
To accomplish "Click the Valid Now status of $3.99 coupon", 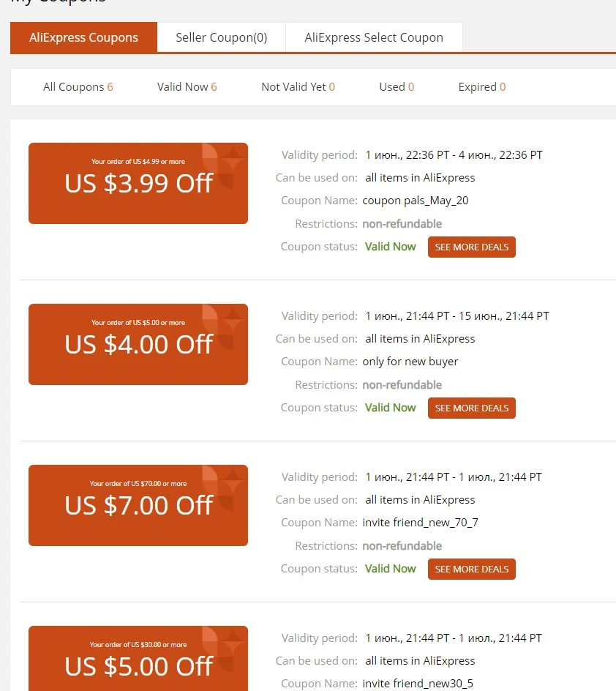I will point(390,247).
